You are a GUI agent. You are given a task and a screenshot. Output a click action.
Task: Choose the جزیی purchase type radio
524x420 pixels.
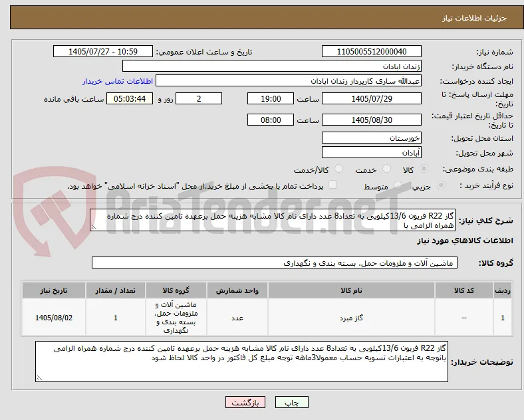(441, 185)
